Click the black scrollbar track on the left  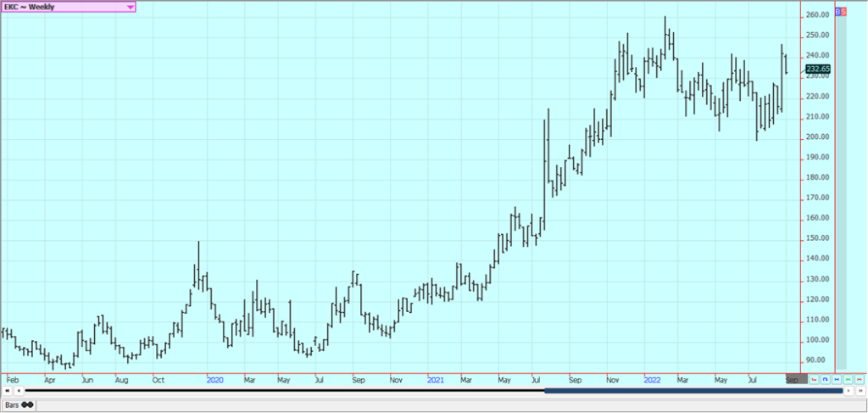285,391
